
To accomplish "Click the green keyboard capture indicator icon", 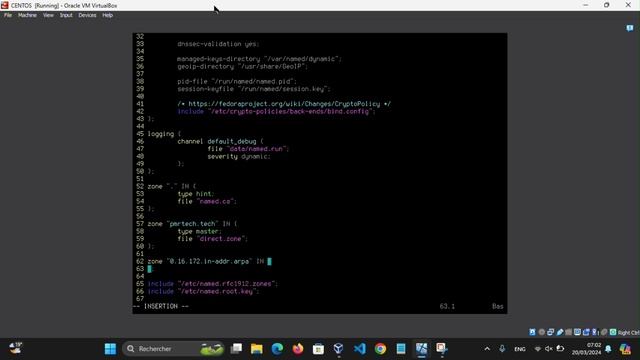I will [x=613, y=332].
